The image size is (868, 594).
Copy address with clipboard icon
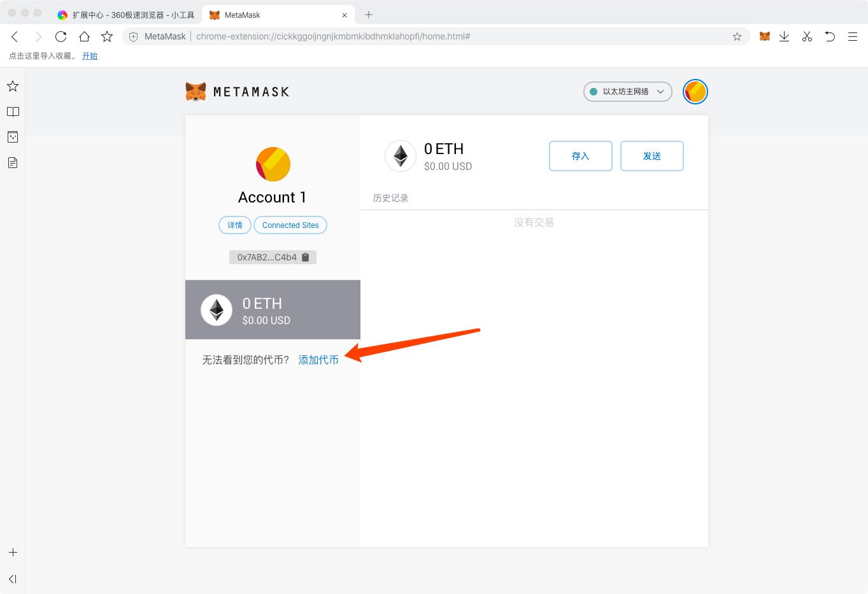click(305, 257)
